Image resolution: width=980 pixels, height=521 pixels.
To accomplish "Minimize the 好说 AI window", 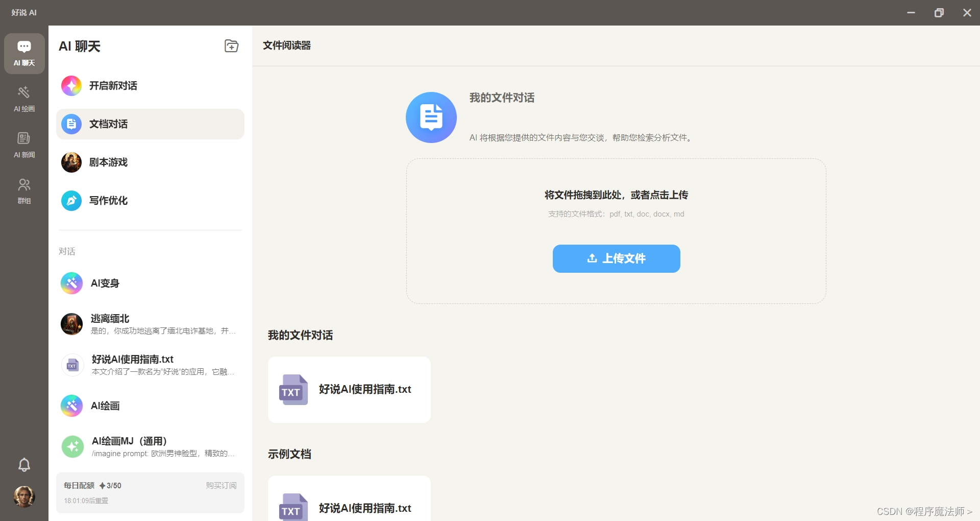I will pyautogui.click(x=911, y=12).
